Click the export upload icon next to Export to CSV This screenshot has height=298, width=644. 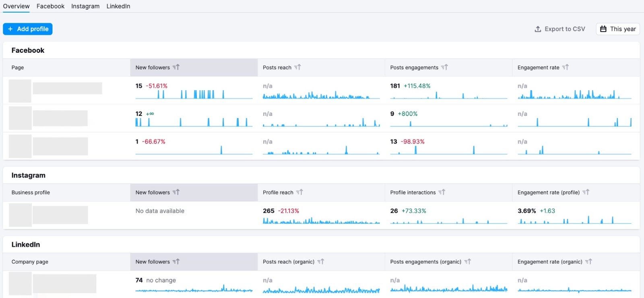coord(538,29)
